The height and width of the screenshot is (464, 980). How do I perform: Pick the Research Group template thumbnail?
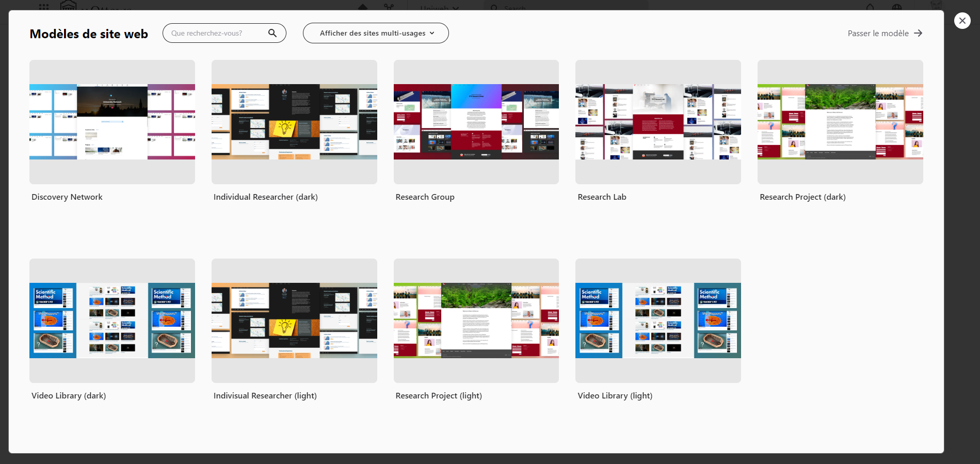point(476,122)
